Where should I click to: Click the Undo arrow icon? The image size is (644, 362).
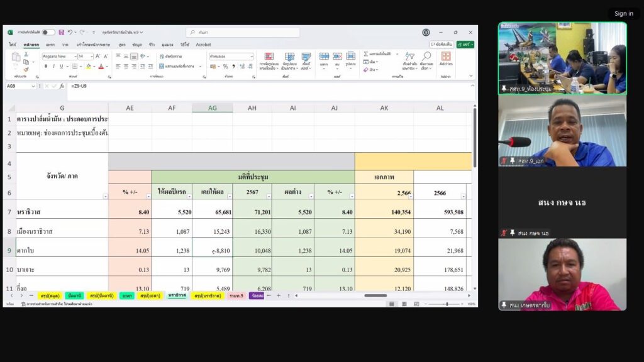(x=70, y=32)
